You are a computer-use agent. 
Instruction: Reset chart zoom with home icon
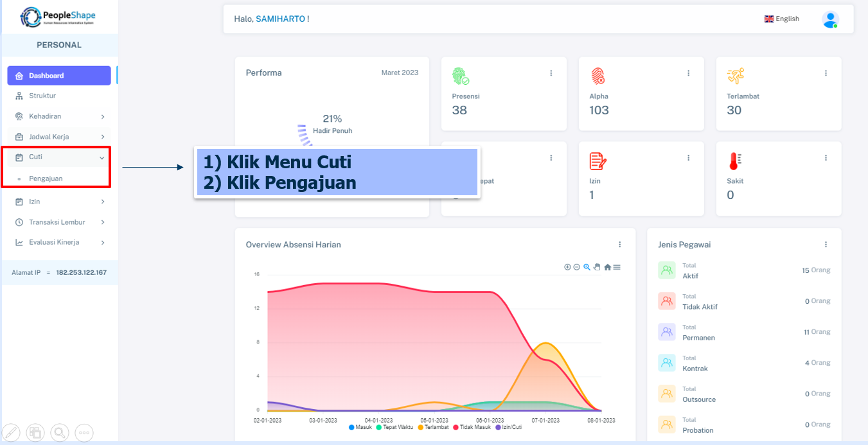tap(607, 267)
